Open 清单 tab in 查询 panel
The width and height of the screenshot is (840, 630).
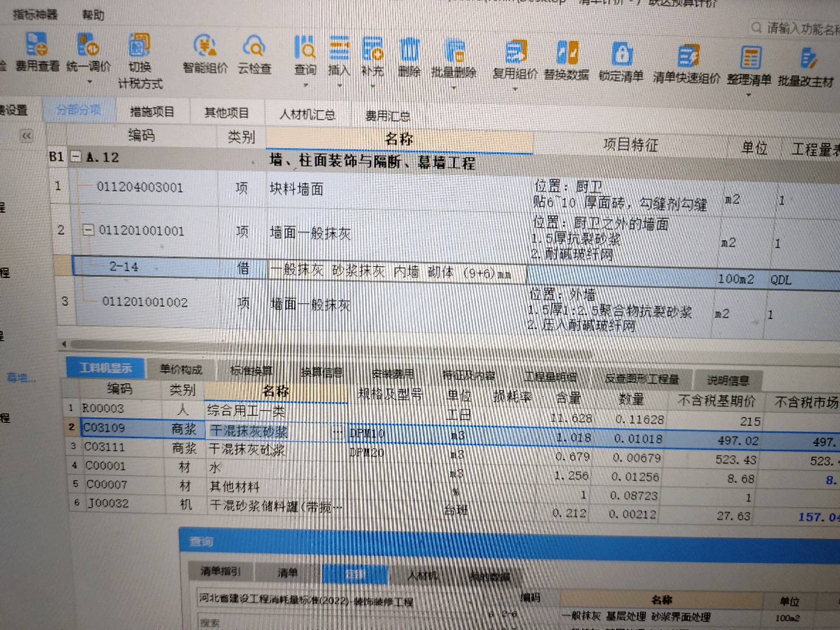coord(287,572)
